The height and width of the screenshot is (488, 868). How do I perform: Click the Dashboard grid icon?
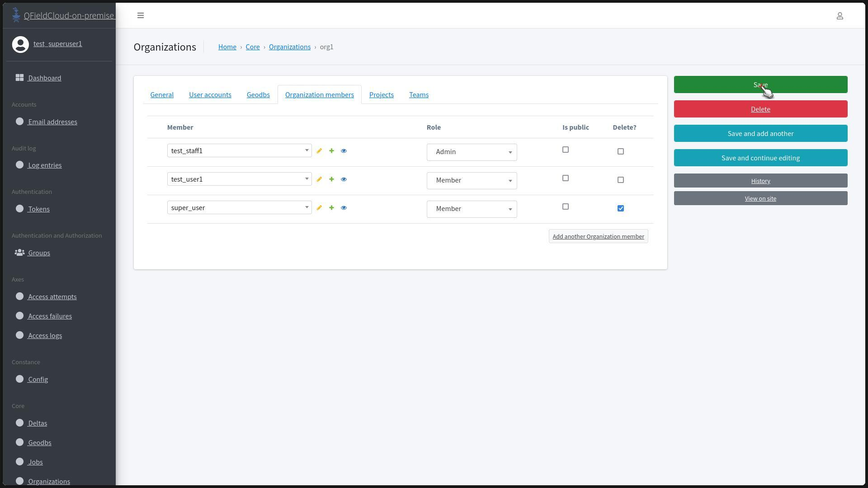19,78
